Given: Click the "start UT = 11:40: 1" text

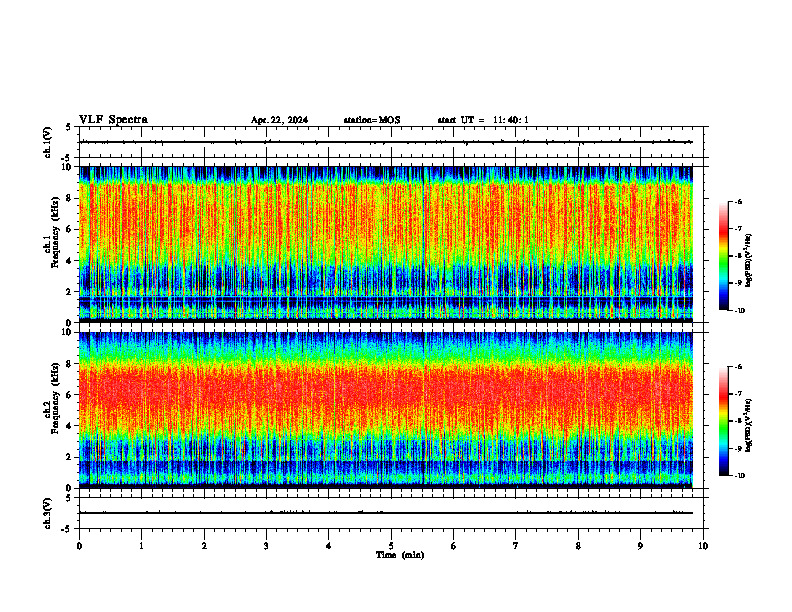Looking at the screenshot, I should [x=483, y=120].
